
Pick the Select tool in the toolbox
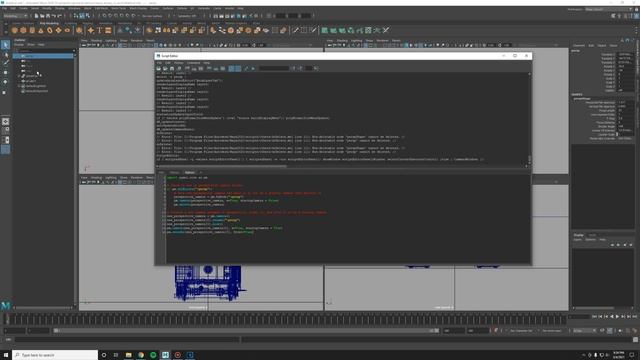click(x=5, y=44)
